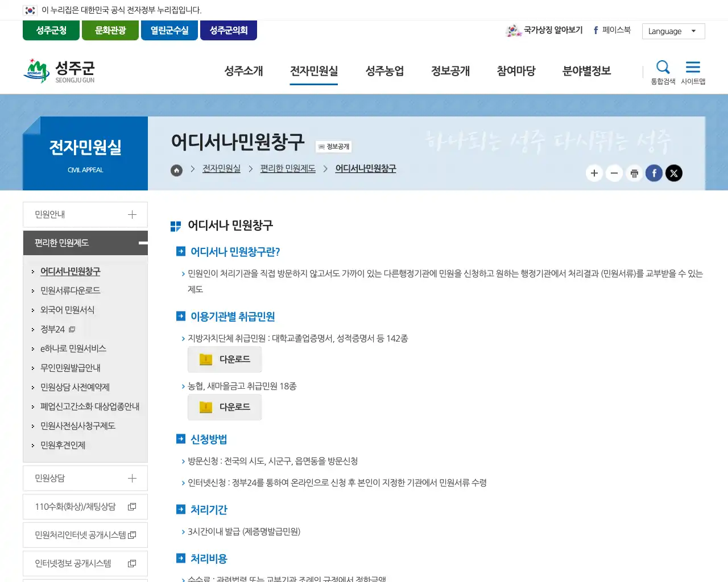Go to 편리한 민원제도 breadcrumb link
The image size is (728, 582).
click(288, 169)
